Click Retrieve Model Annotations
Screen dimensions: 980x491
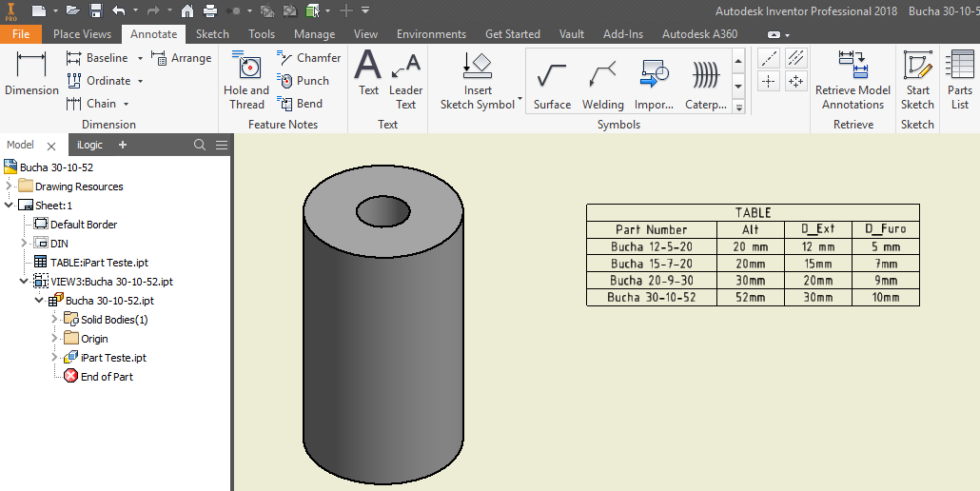[x=853, y=80]
